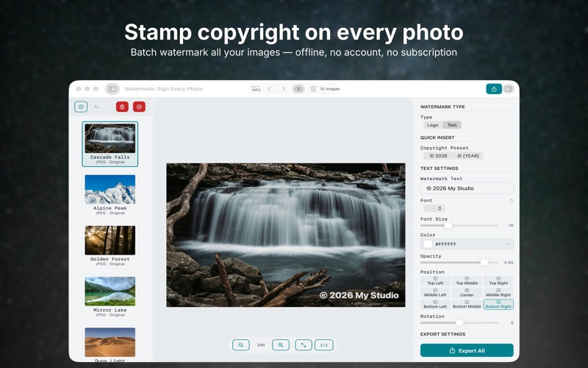Open the #FFFFFF color dropdown

coord(467,244)
